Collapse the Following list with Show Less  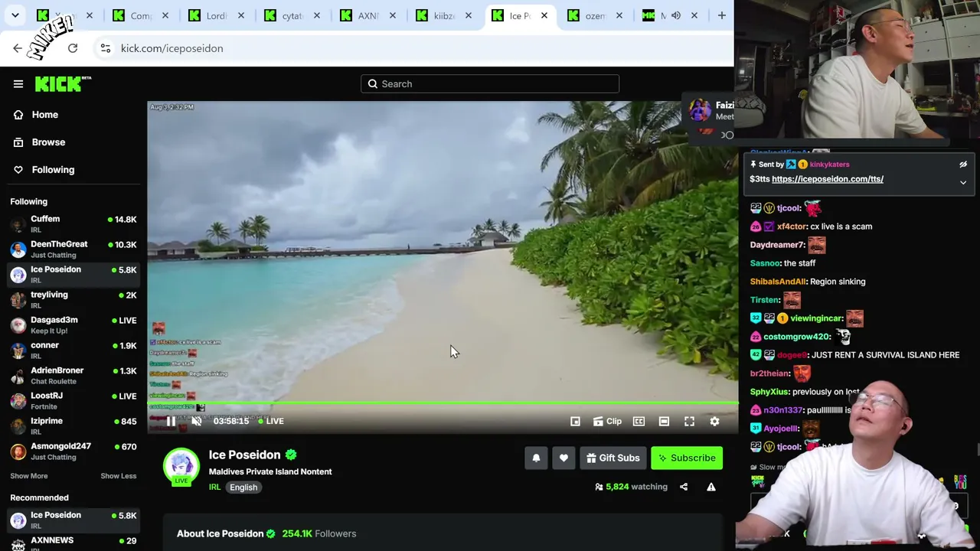click(x=118, y=476)
